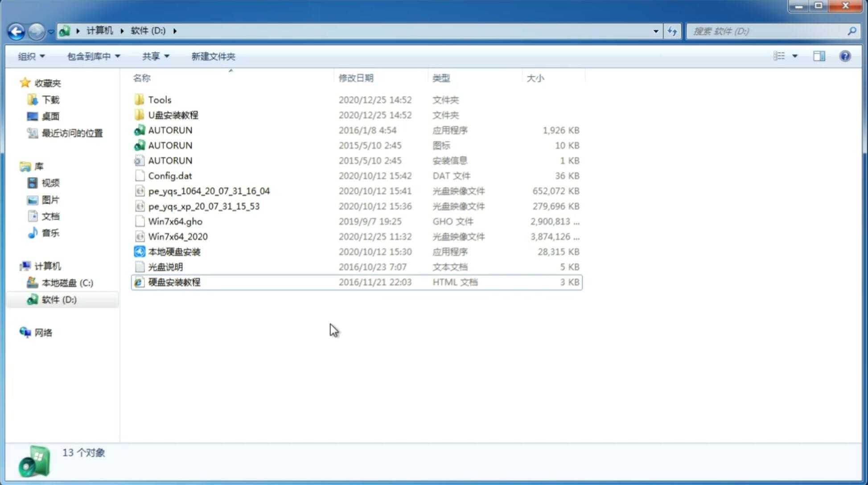Click 组织 menu item
The height and width of the screenshot is (485, 868).
coord(31,56)
